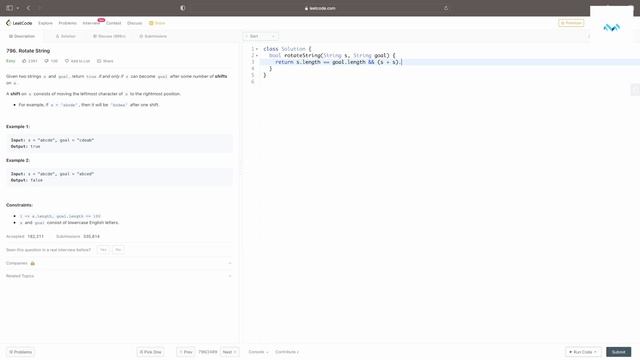Click Add to List

point(77,61)
